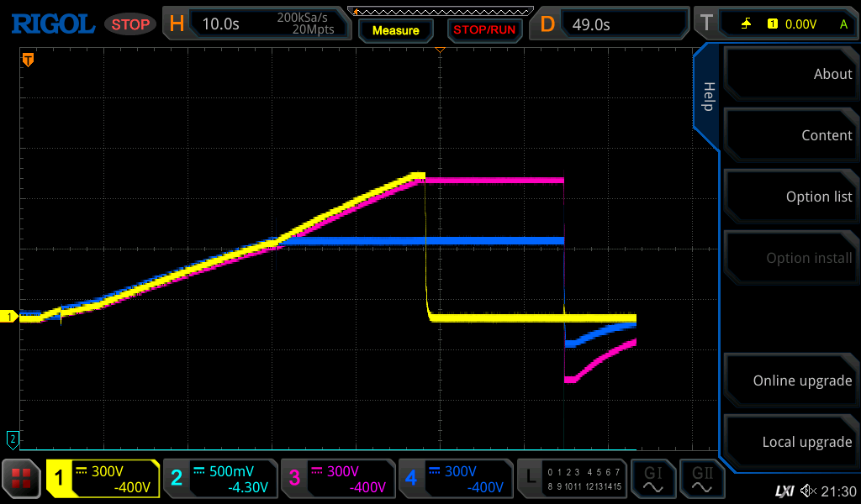Select the Option list menu item

coord(790,197)
